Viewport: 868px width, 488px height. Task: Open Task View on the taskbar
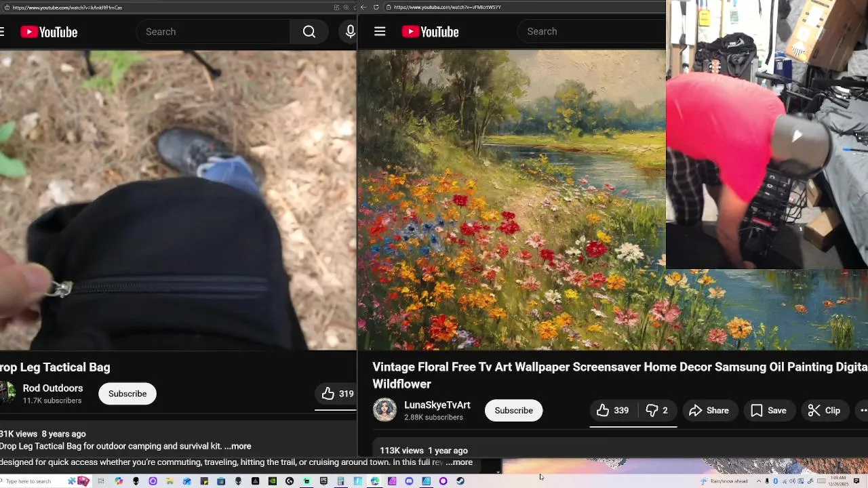[101, 481]
